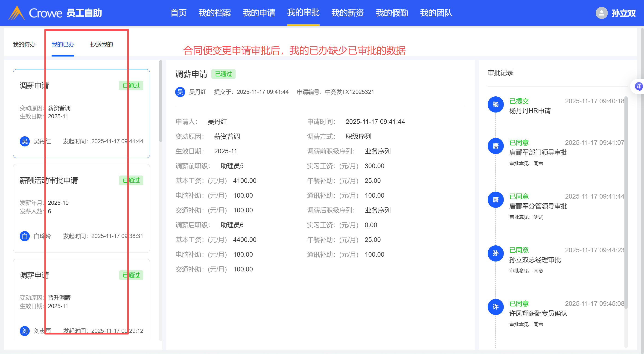Go to 我的团队 in navigation
The width and height of the screenshot is (644, 354).
click(x=436, y=13)
